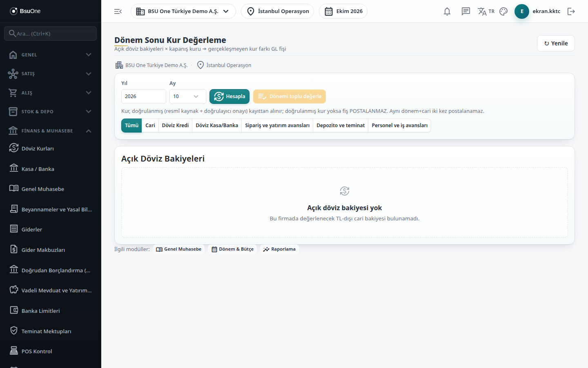588x368 pixels.
Task: Switch language with the TR translate icon
Action: [x=486, y=11]
